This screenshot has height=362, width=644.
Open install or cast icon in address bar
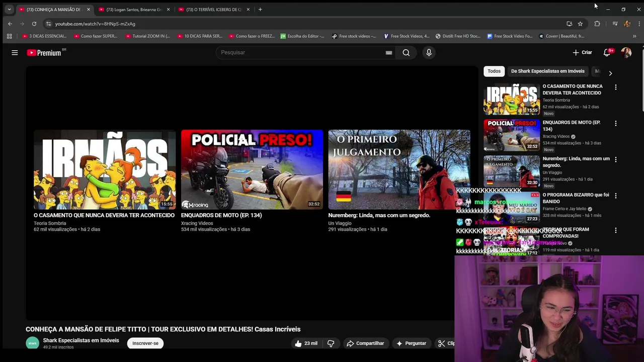pos(569,24)
